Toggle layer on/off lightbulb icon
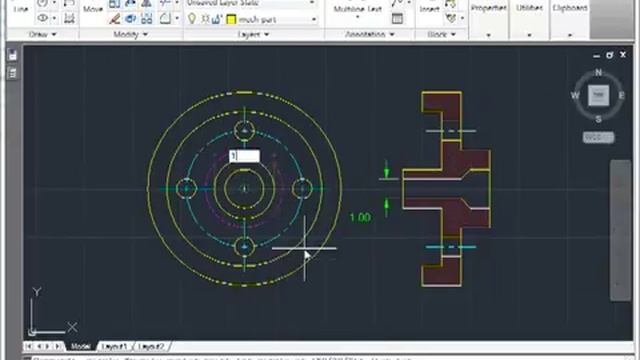Viewport: 640px width, 360px height. tap(192, 19)
